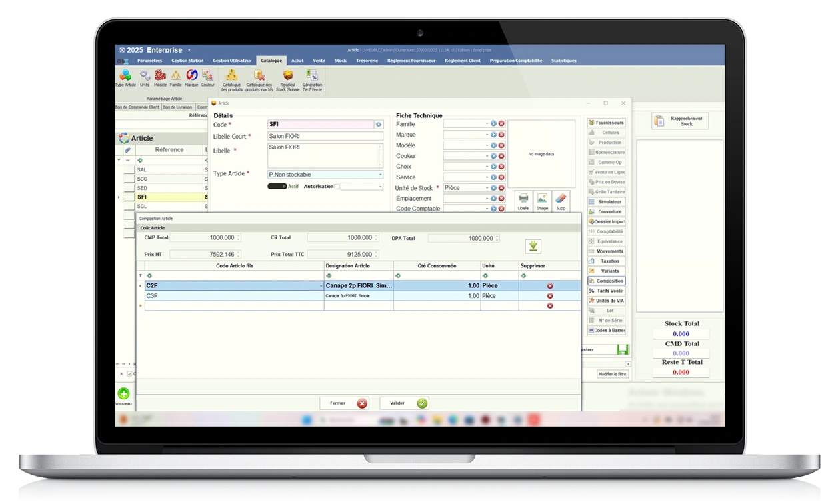Open the Modèle ribbon icon
Viewport: 840px width, 504px height.
point(160,78)
